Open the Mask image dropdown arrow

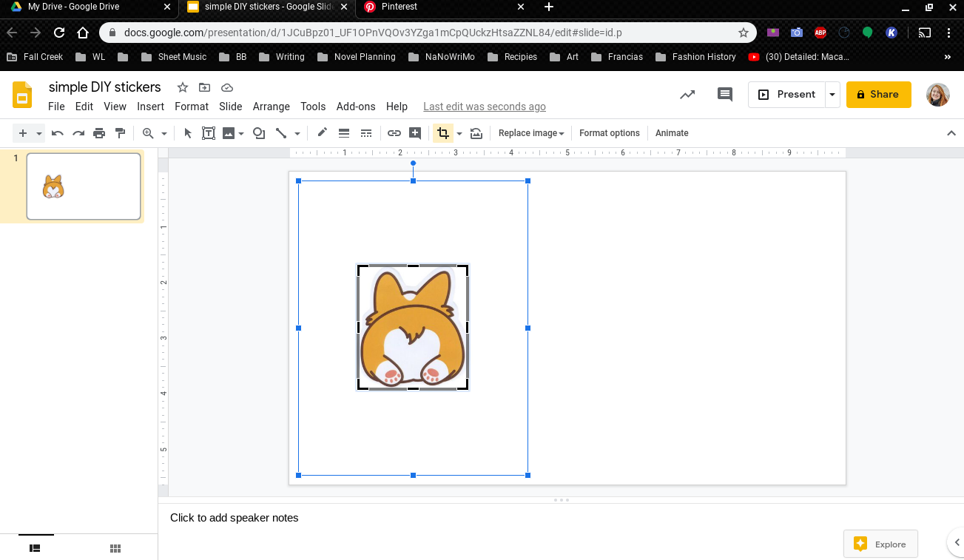459,133
